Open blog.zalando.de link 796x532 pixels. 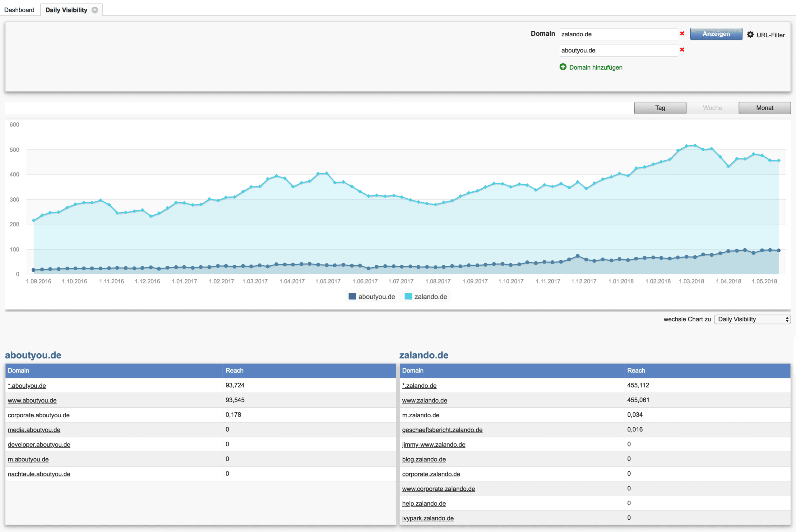[424, 459]
